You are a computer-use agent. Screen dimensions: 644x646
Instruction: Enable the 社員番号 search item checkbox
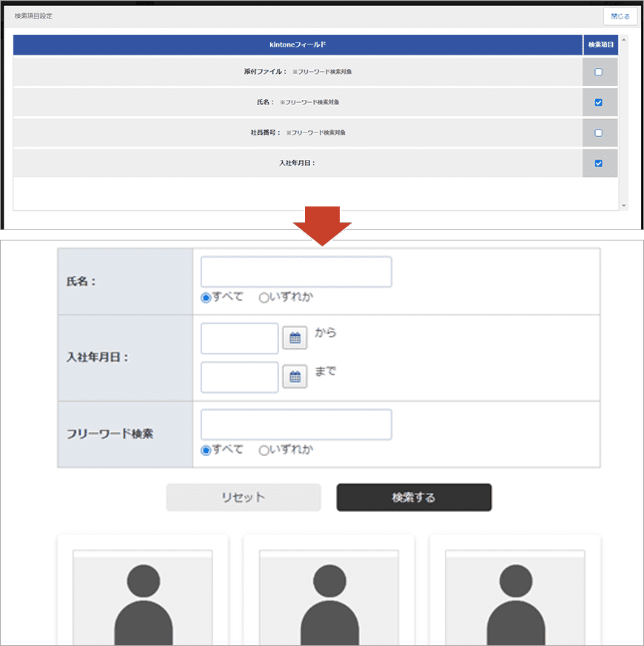click(x=599, y=133)
